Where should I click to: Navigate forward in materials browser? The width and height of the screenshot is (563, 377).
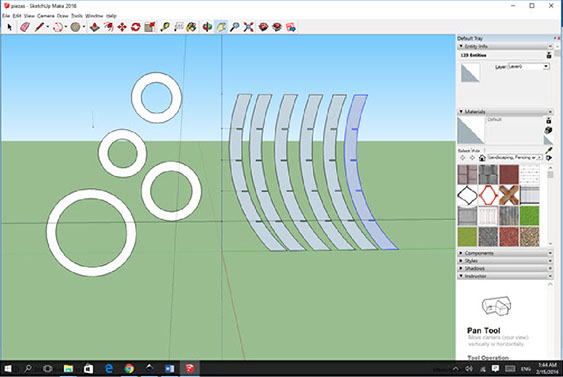[x=472, y=158]
